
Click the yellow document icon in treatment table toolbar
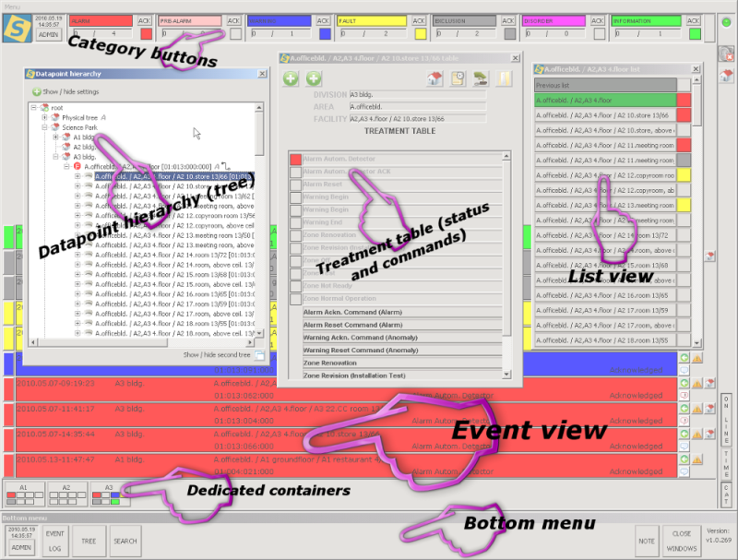click(504, 79)
